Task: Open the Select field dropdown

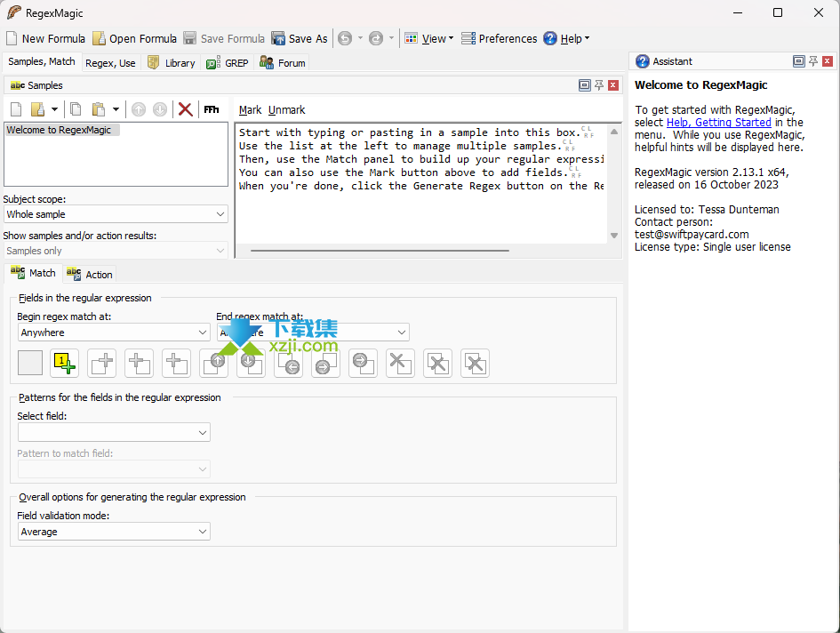Action: click(114, 432)
